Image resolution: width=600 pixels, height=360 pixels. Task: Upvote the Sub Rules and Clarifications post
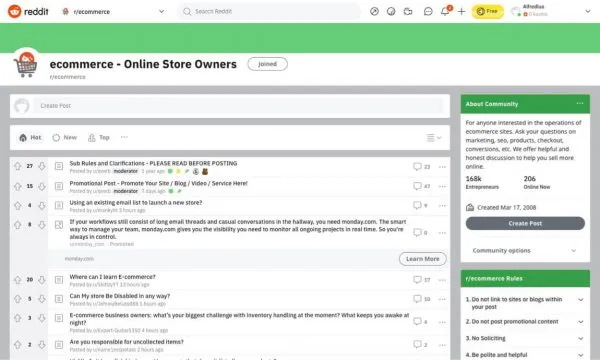pyautogui.click(x=18, y=166)
